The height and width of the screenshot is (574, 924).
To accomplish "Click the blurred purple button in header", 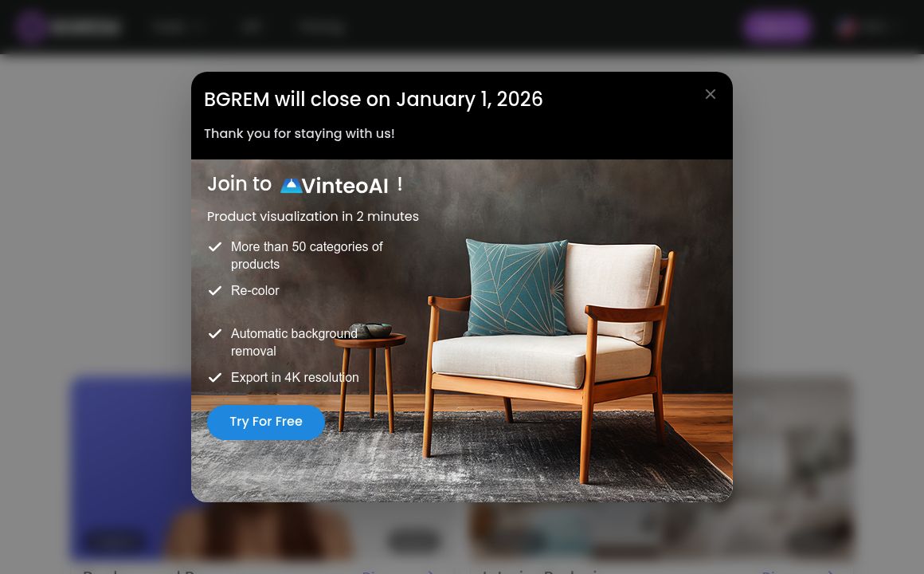I will click(777, 26).
